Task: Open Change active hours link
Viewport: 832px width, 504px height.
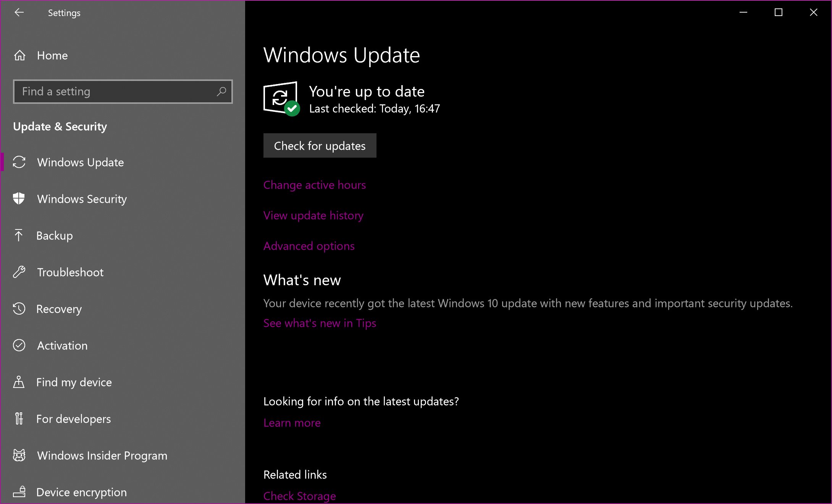Action: 315,185
